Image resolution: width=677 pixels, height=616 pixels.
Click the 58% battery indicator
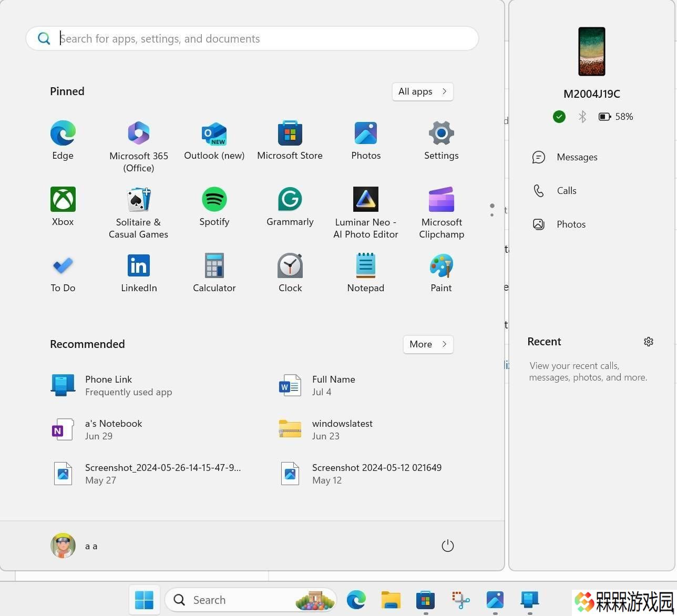pos(616,117)
